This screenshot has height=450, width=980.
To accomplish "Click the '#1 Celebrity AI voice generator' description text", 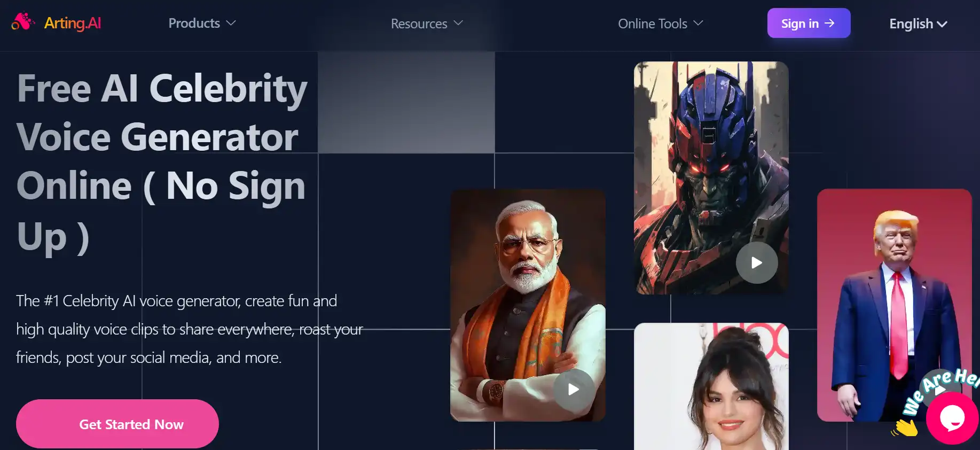I will (x=190, y=329).
